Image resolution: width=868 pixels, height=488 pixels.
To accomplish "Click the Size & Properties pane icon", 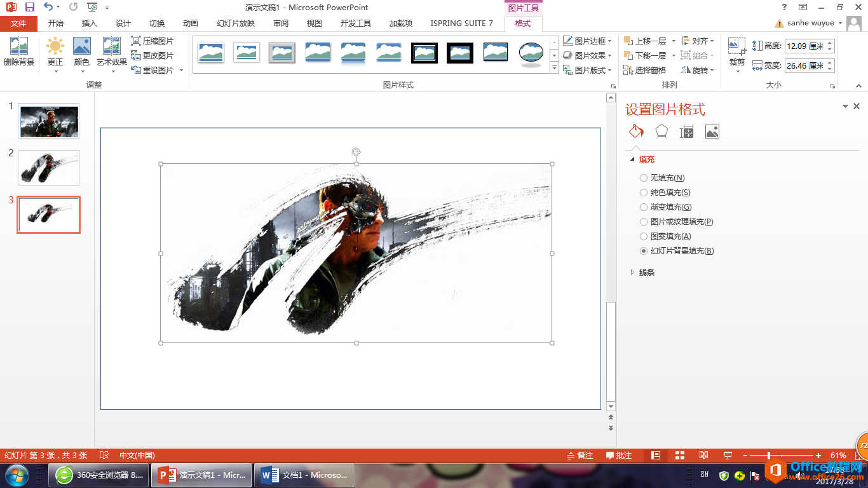I will 687,132.
